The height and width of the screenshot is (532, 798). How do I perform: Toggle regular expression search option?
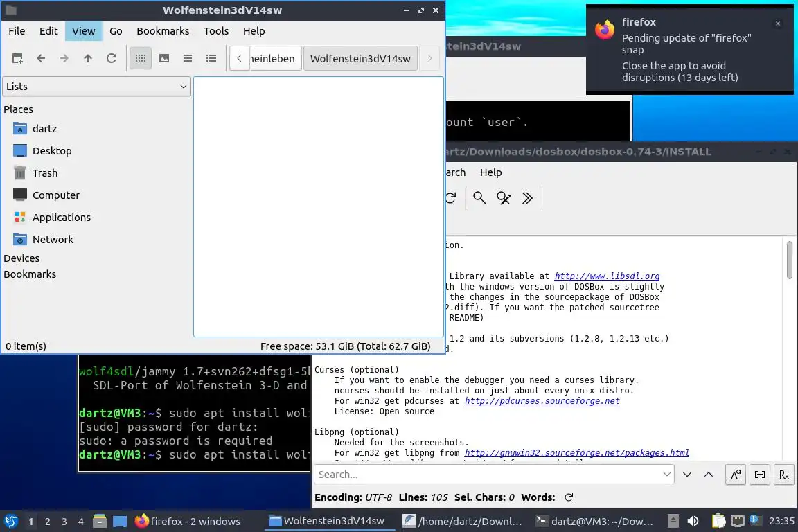pyautogui.click(x=783, y=475)
